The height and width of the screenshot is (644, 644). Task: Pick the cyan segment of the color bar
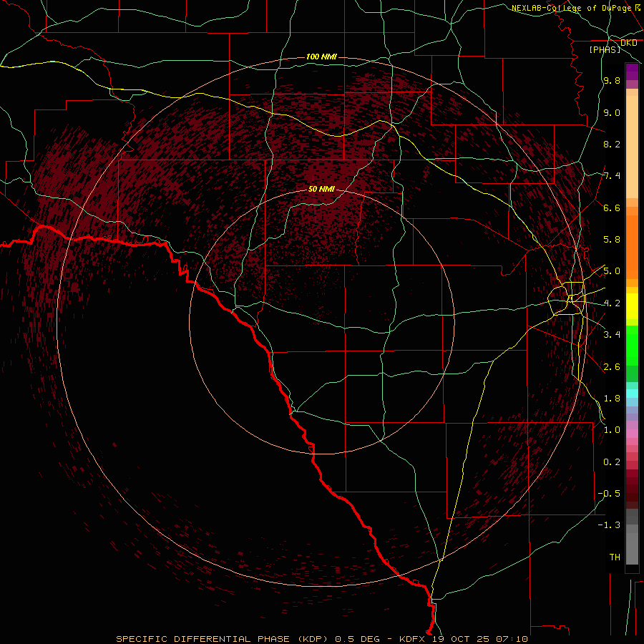632,393
